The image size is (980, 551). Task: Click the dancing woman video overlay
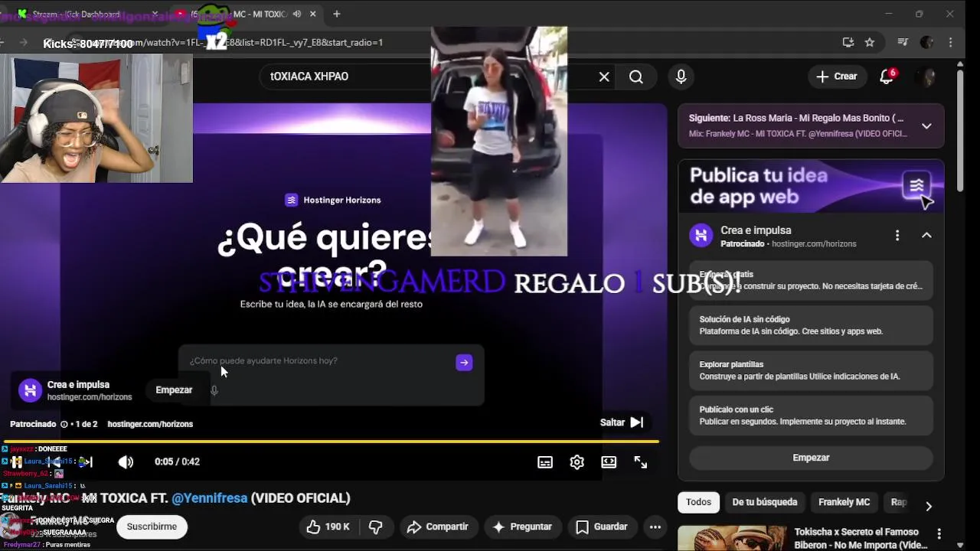click(x=499, y=141)
